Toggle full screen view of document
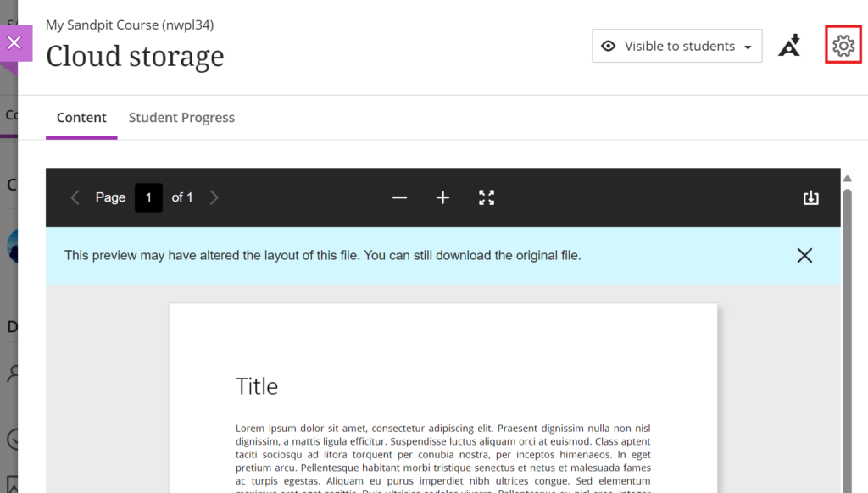 (x=487, y=197)
